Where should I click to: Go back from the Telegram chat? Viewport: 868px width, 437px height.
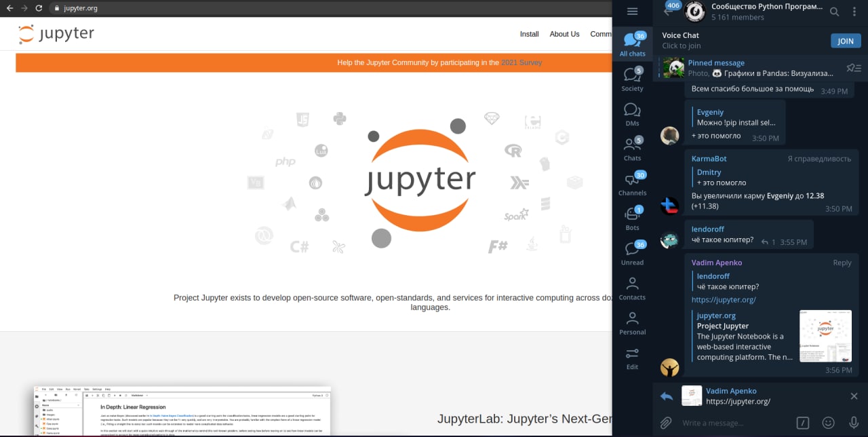(x=668, y=12)
